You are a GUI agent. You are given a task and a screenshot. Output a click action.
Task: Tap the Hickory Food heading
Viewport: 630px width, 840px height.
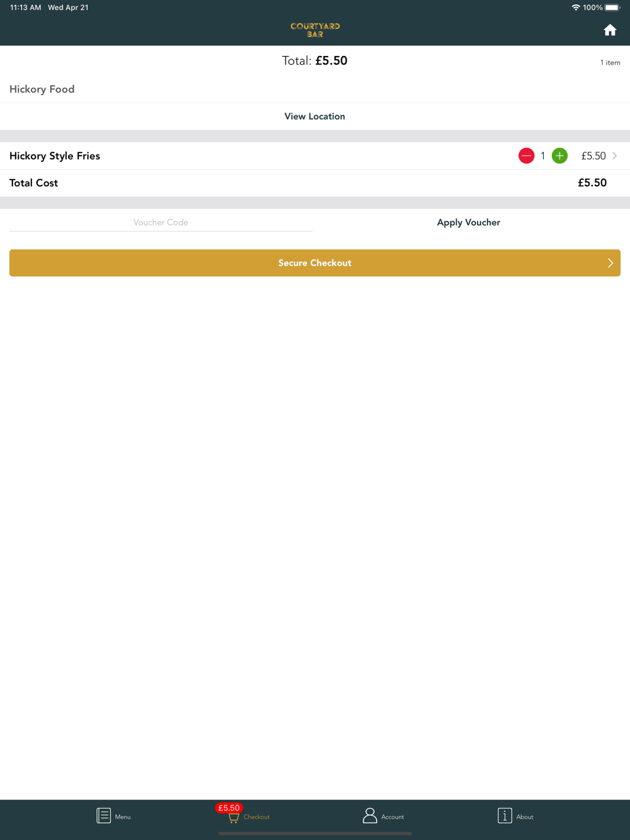click(x=42, y=89)
